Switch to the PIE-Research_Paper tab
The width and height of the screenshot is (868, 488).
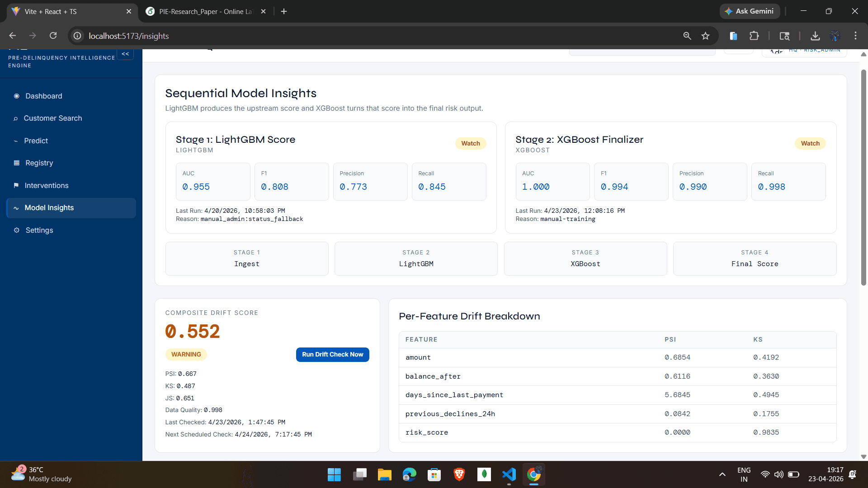click(x=206, y=11)
